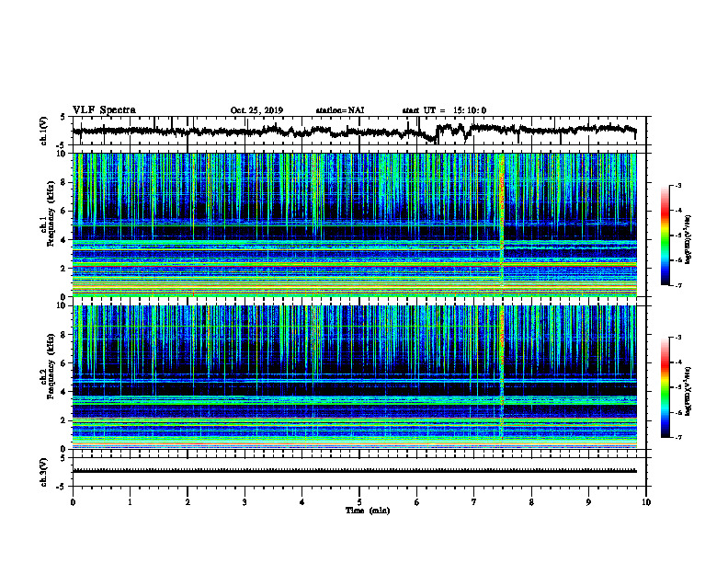
Task: Click the bright broadband burst in ch.2 spectrogram
Action: pos(502,376)
